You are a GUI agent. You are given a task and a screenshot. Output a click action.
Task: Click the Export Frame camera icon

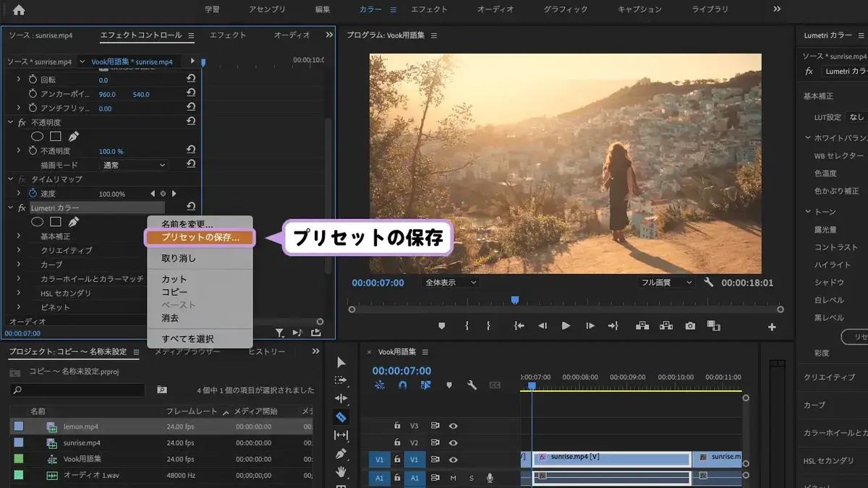690,326
